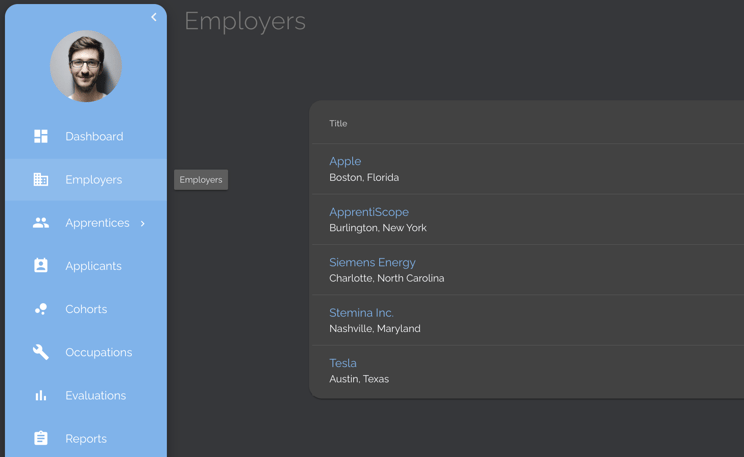Click the Austin, Texas location text
Screen dimensions: 744x457
click(x=359, y=379)
